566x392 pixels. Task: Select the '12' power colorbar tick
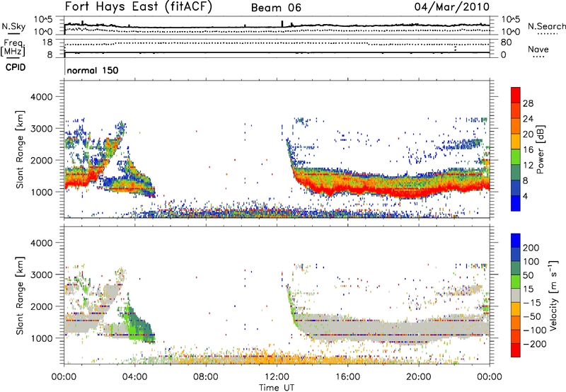click(528, 166)
